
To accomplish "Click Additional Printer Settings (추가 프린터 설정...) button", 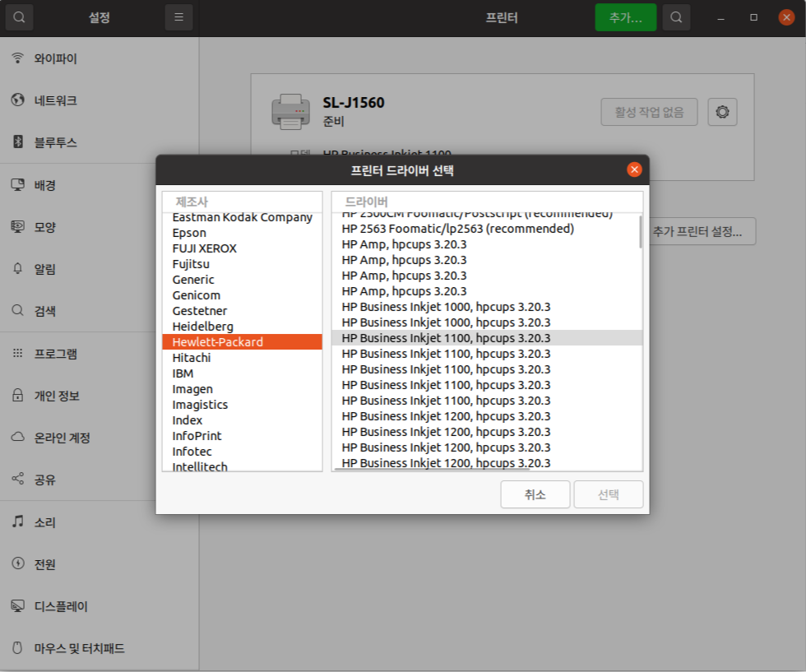I will click(697, 231).
